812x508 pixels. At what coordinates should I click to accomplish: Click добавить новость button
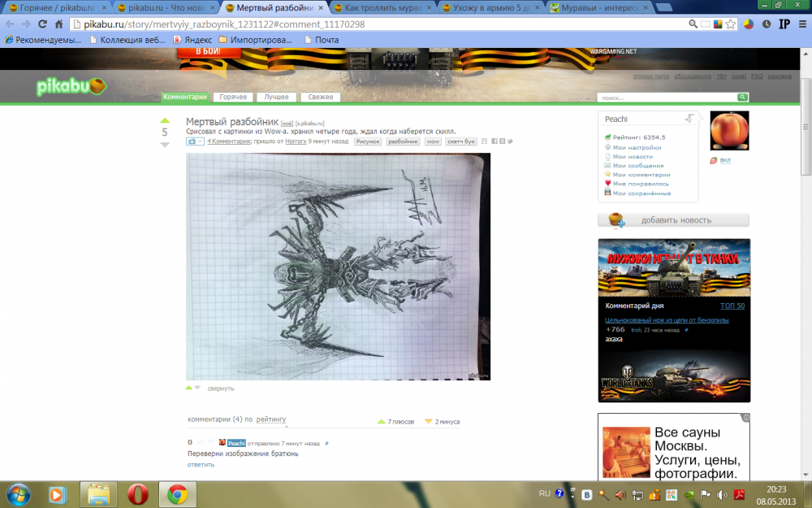point(673,220)
